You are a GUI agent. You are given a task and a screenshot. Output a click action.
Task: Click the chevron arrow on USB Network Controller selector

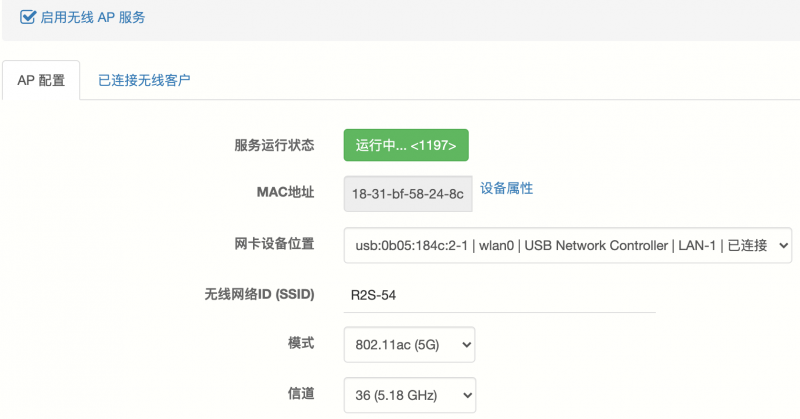(783, 245)
